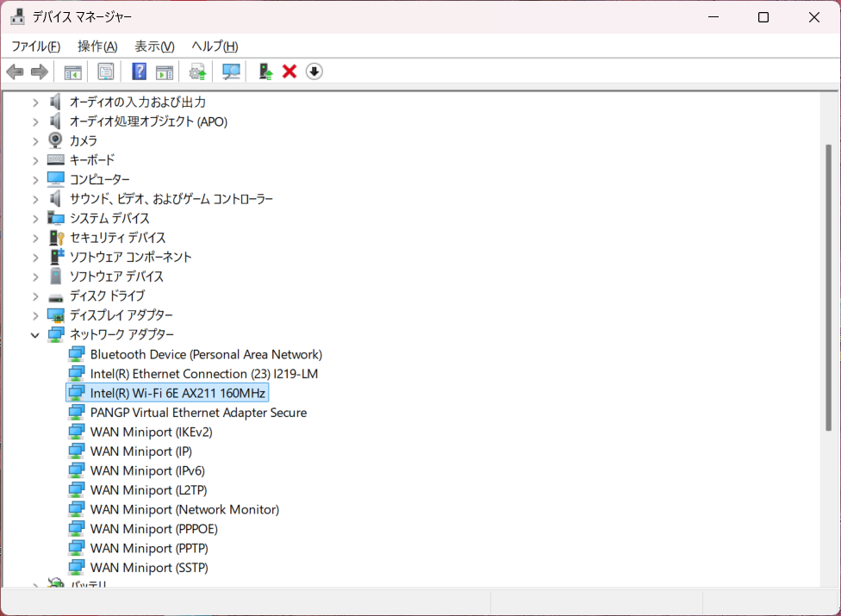Image resolution: width=841 pixels, height=616 pixels.
Task: Select Intel(R) Ethernet Connection (23) I219-LM
Action: (x=204, y=374)
